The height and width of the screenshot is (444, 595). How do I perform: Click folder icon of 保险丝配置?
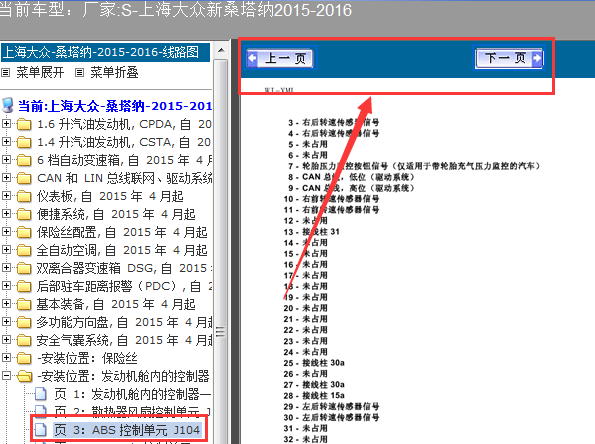24,232
